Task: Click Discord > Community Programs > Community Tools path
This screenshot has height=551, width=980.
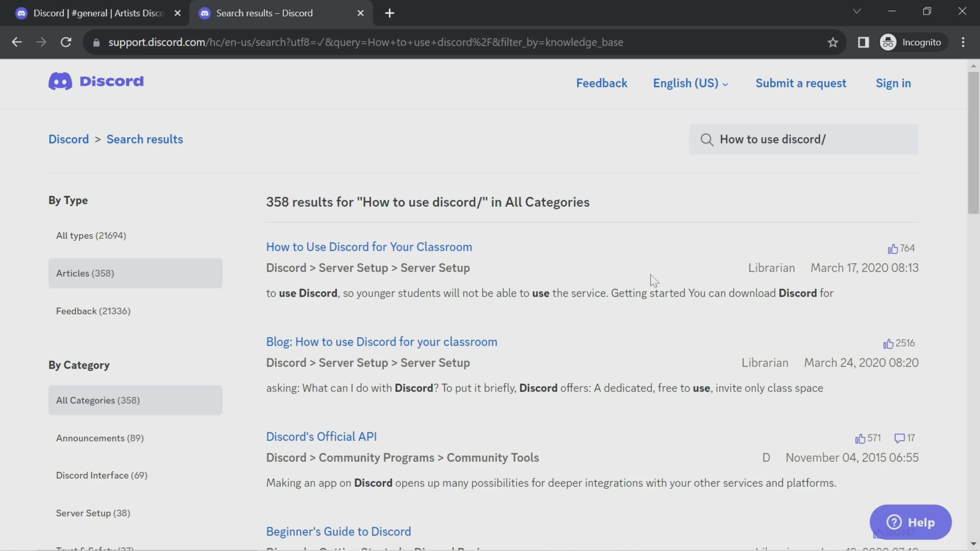Action: pyautogui.click(x=402, y=457)
